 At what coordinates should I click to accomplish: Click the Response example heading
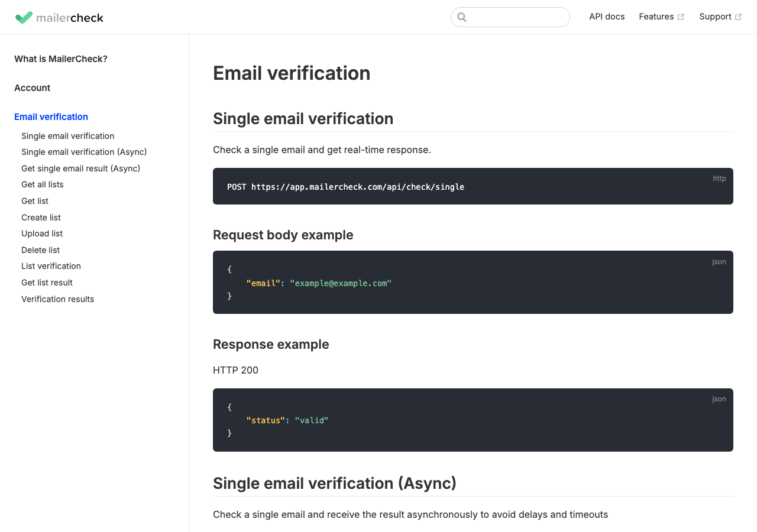point(271,345)
